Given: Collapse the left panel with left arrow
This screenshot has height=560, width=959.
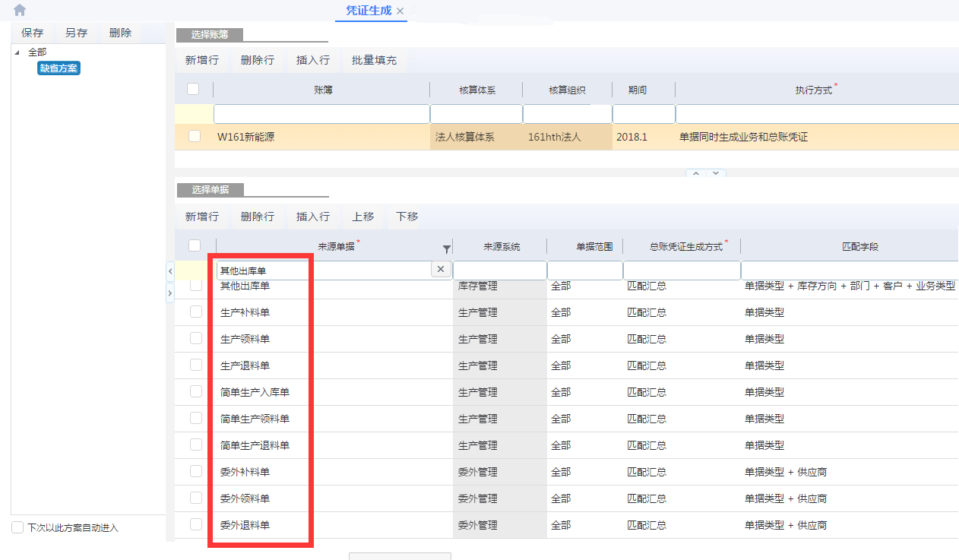Looking at the screenshot, I should 169,271.
